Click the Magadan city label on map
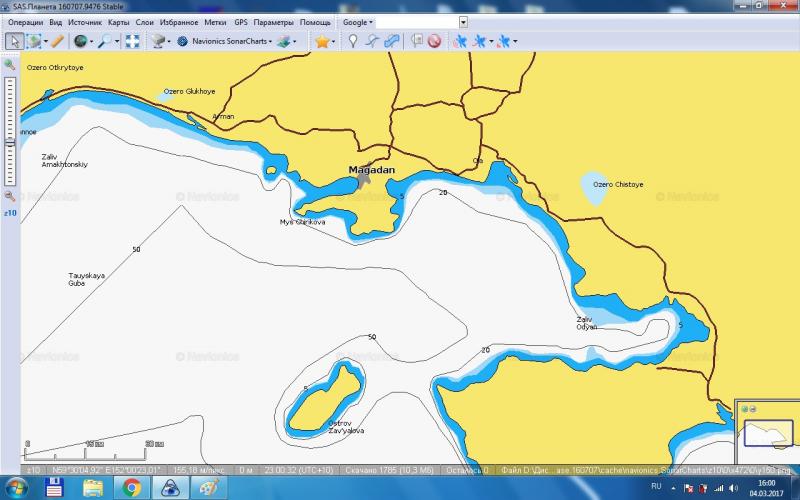 pyautogui.click(x=372, y=170)
